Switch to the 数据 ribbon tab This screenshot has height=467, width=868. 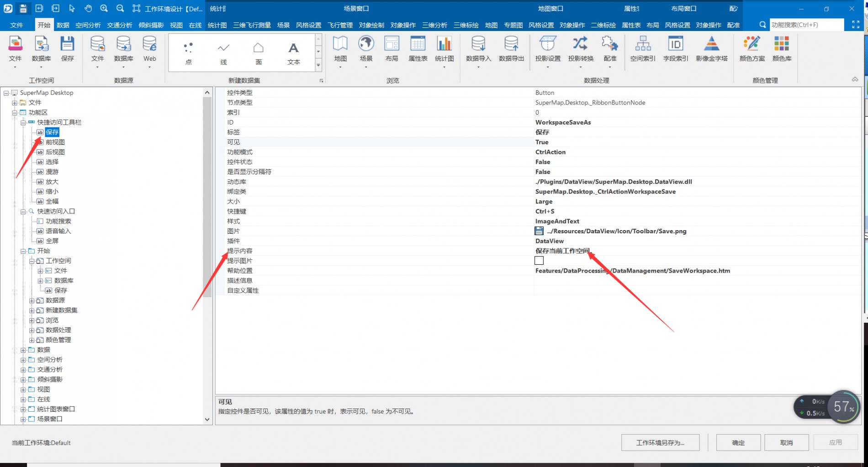(x=63, y=25)
